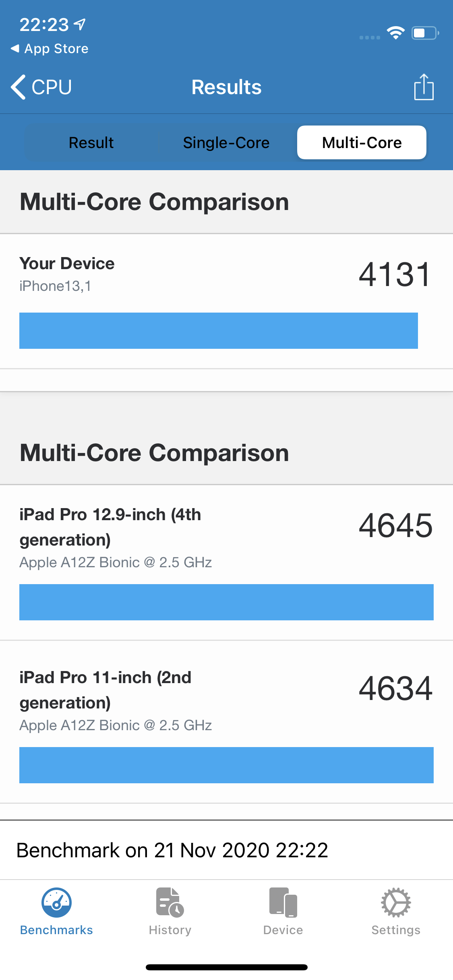Image resolution: width=453 pixels, height=980 pixels.
Task: Tap the Results title
Action: (x=226, y=87)
